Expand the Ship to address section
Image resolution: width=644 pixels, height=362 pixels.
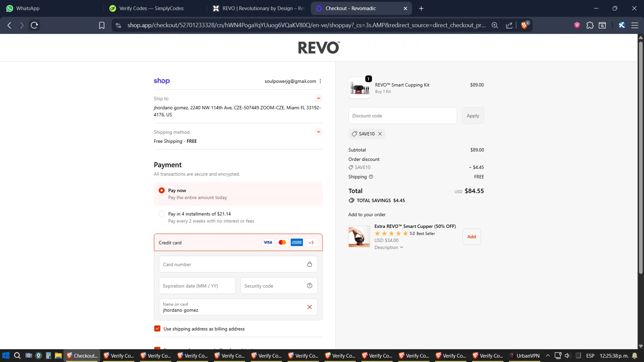point(319,98)
